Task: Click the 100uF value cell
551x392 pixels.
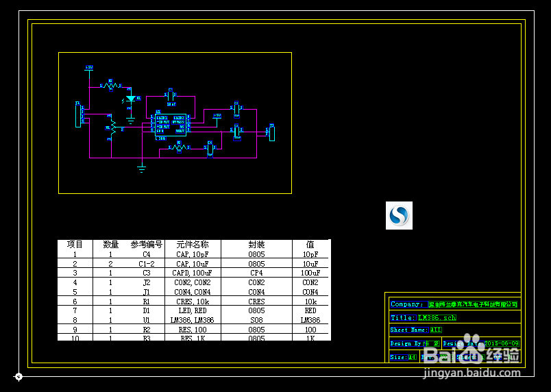Action: (310, 273)
